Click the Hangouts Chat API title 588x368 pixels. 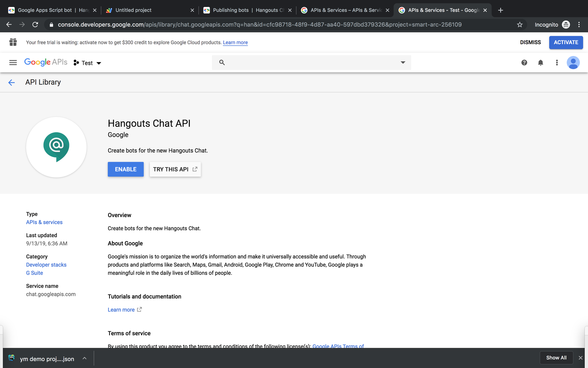pos(149,123)
